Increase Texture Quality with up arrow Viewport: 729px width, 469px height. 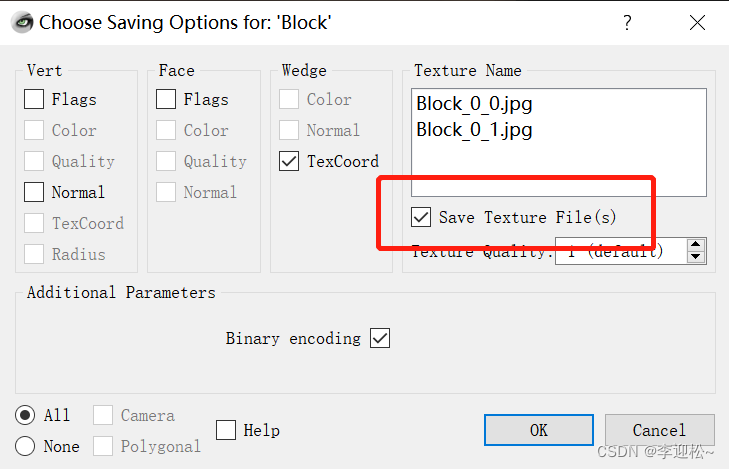click(696, 245)
